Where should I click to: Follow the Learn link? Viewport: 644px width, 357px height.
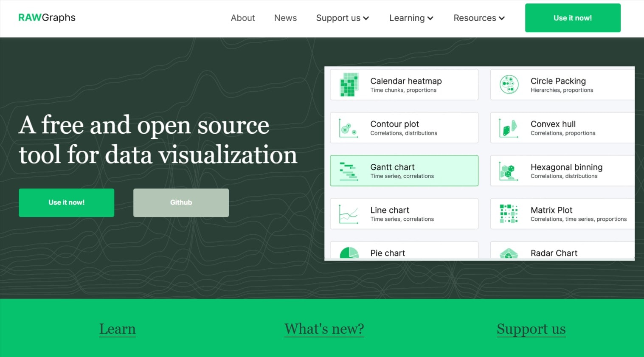118,329
